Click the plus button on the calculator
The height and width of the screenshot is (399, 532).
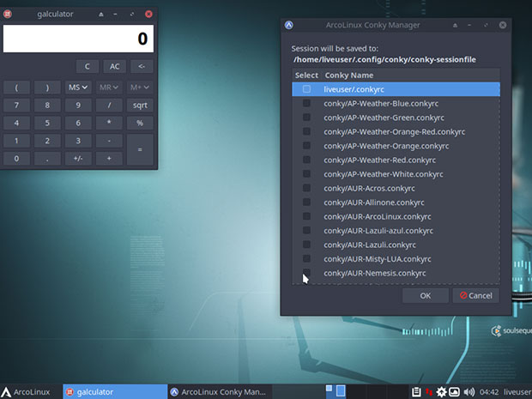click(109, 159)
